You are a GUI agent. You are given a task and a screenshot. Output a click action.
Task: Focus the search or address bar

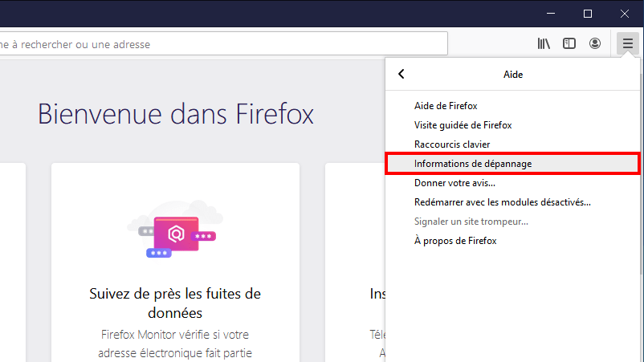[x=223, y=43]
